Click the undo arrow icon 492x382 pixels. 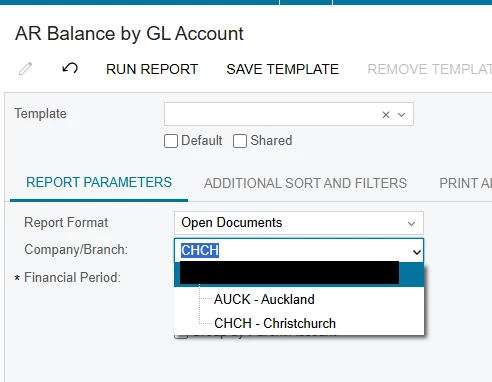pyautogui.click(x=70, y=68)
